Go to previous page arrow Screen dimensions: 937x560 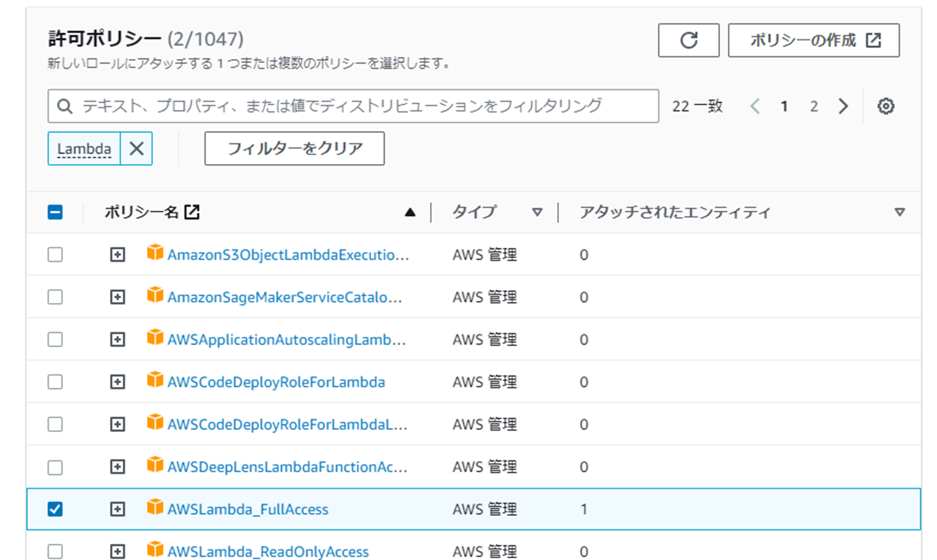point(755,106)
